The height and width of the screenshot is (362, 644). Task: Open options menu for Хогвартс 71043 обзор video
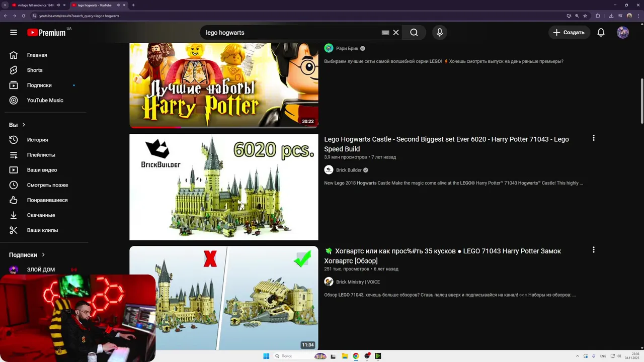coord(594,250)
